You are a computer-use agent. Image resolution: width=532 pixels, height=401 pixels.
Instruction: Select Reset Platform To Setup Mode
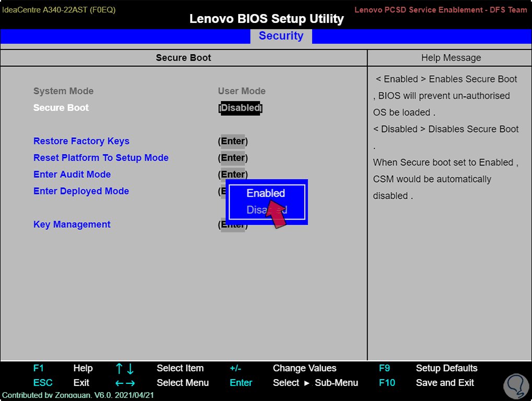101,157
